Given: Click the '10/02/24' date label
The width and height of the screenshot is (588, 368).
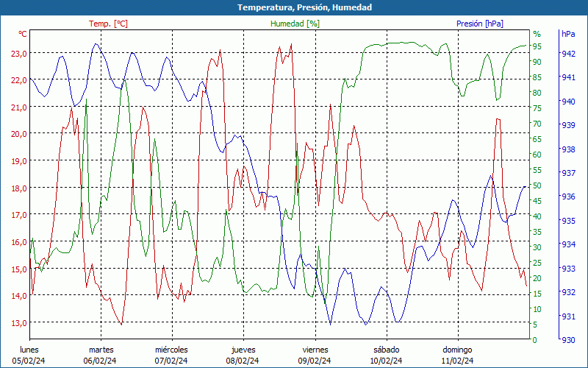Looking at the screenshot, I should click(386, 361).
